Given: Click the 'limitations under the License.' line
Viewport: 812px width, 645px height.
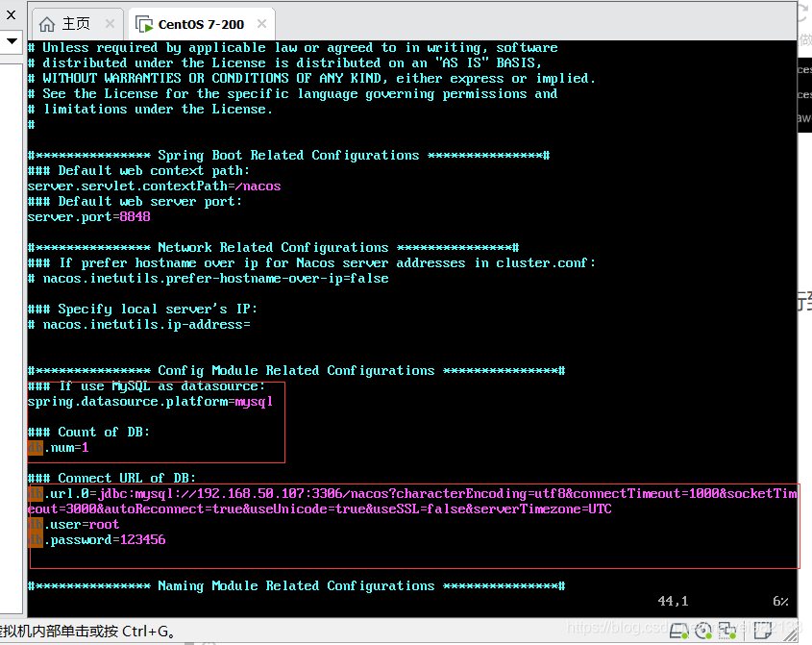Looking at the screenshot, I should (150, 110).
